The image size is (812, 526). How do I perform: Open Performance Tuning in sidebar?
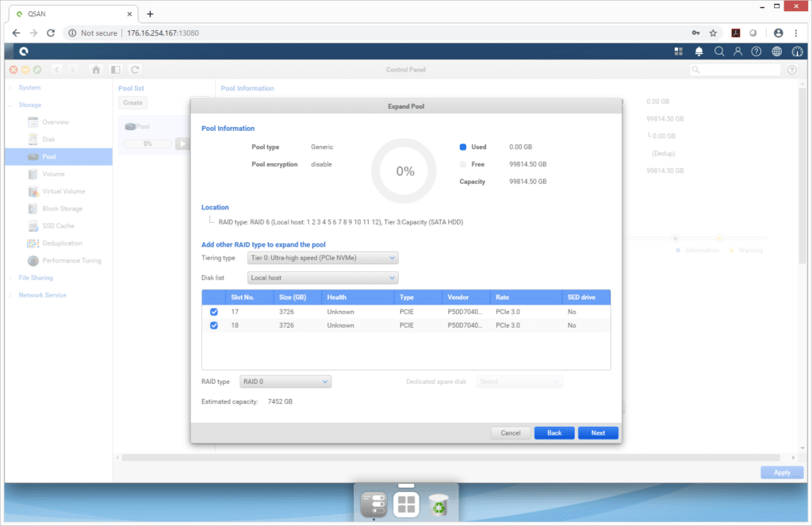(x=71, y=261)
